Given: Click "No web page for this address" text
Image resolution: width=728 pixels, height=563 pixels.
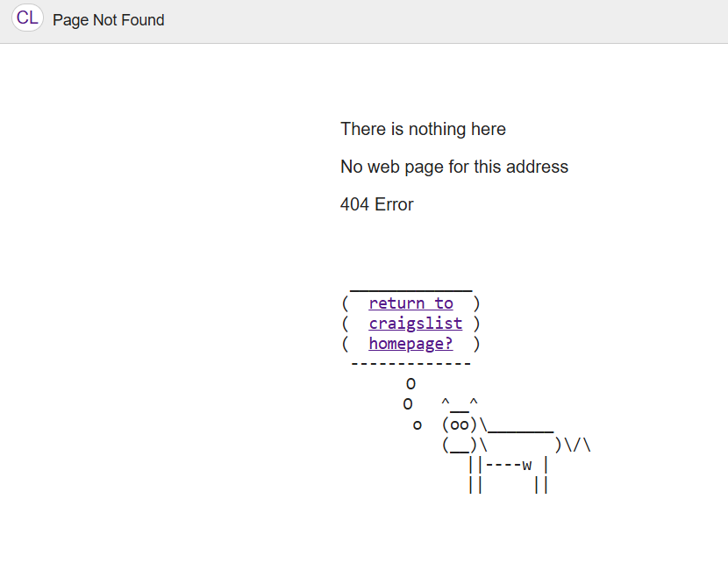Looking at the screenshot, I should coord(454,167).
